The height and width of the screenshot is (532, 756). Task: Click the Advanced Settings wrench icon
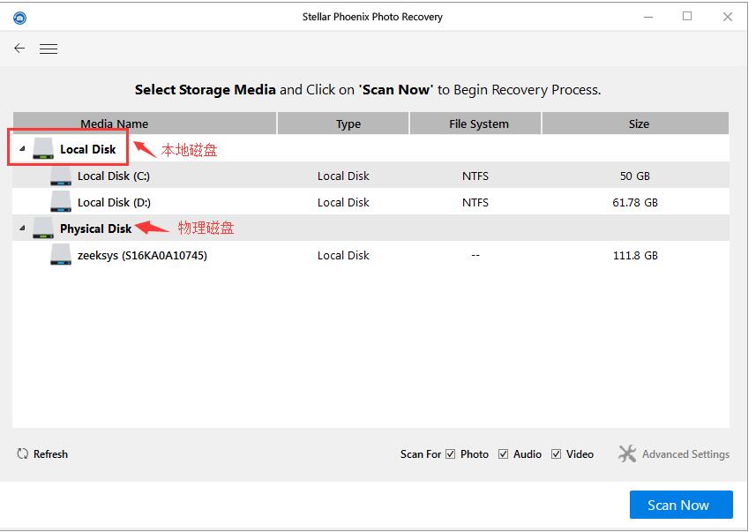pos(627,453)
